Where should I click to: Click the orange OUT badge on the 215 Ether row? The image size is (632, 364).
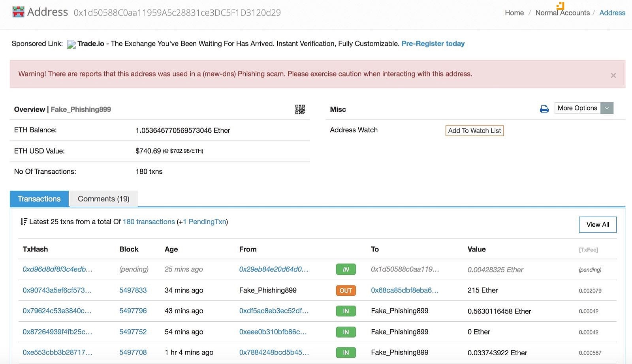click(x=346, y=291)
